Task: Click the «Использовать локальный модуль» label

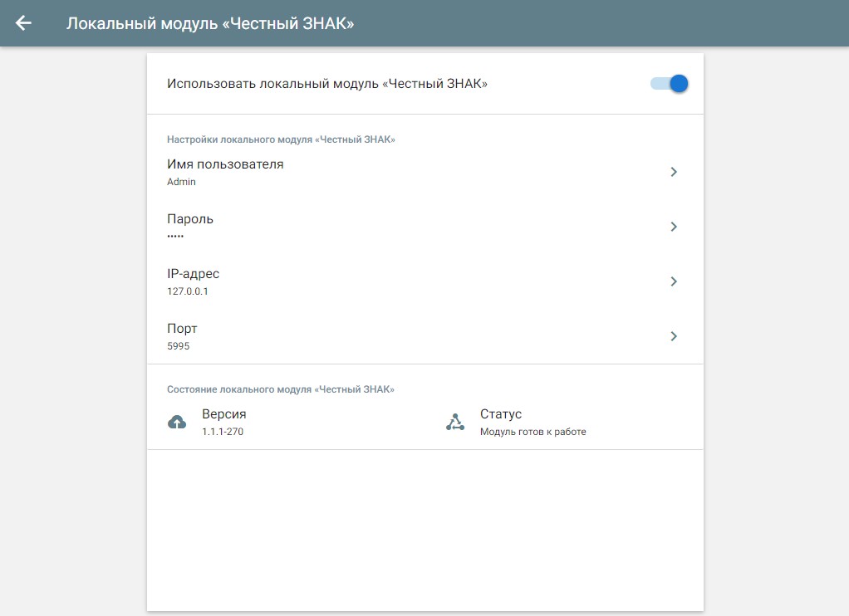Action: [327, 83]
